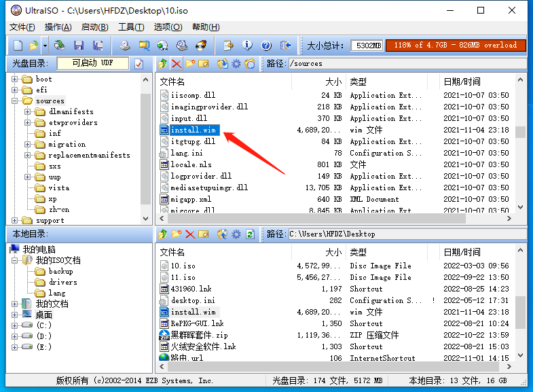This screenshot has width=533, height=392.
Task: Click the blue gear icon in the local pane toolbar
Action: 236,234
